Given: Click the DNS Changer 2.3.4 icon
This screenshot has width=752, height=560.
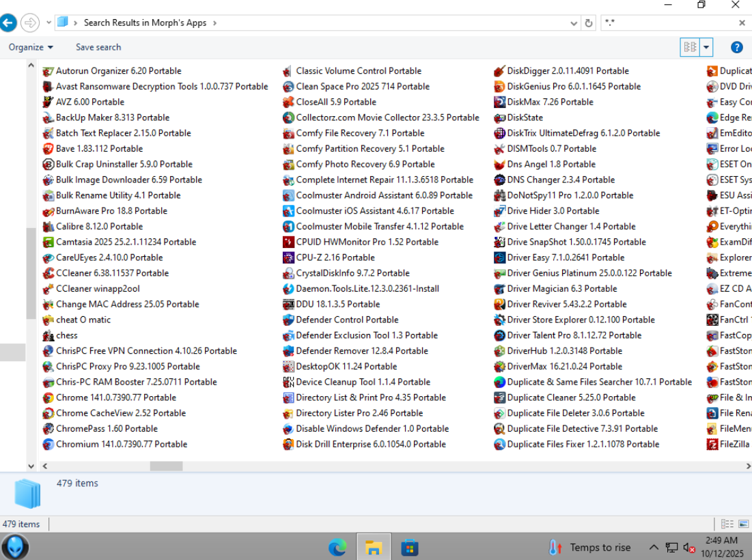Looking at the screenshot, I should [x=499, y=180].
